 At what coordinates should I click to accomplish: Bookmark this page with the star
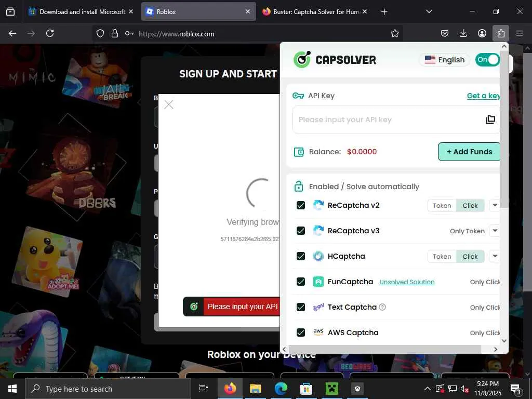pyautogui.click(x=395, y=33)
